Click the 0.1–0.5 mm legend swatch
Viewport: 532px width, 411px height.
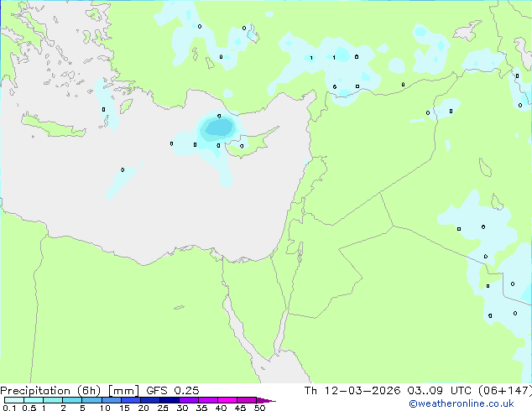[14, 400]
